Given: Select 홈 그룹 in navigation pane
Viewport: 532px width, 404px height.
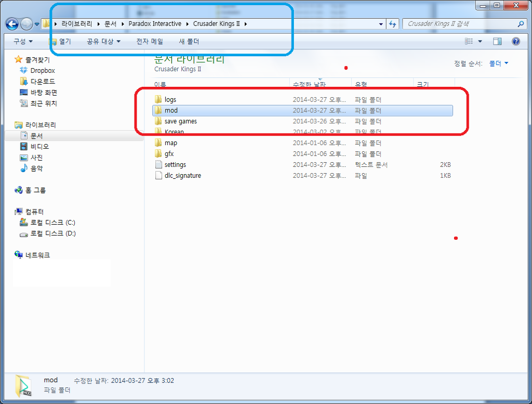Looking at the screenshot, I should click(x=36, y=190).
